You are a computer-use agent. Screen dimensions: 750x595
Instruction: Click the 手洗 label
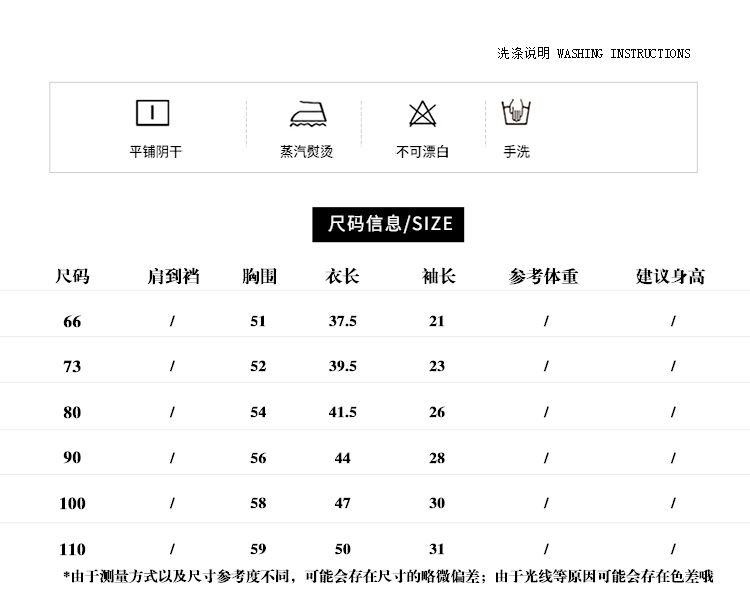517,152
